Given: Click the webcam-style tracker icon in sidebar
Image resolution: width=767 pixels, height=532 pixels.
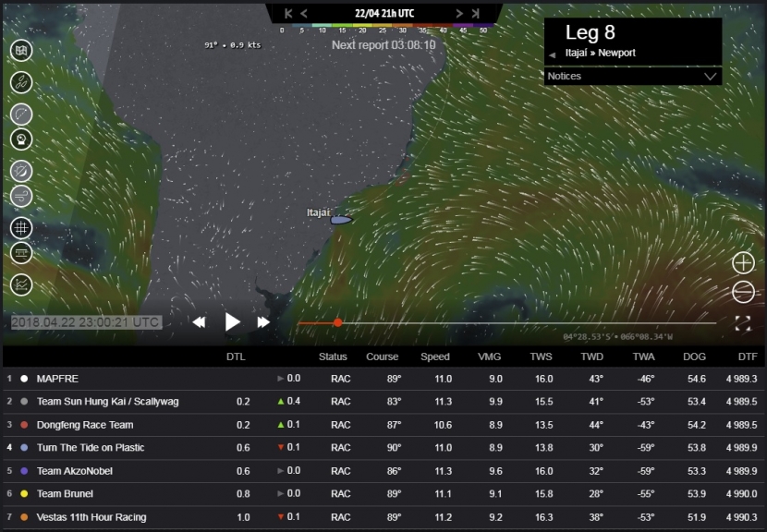Looking at the screenshot, I should (21, 139).
